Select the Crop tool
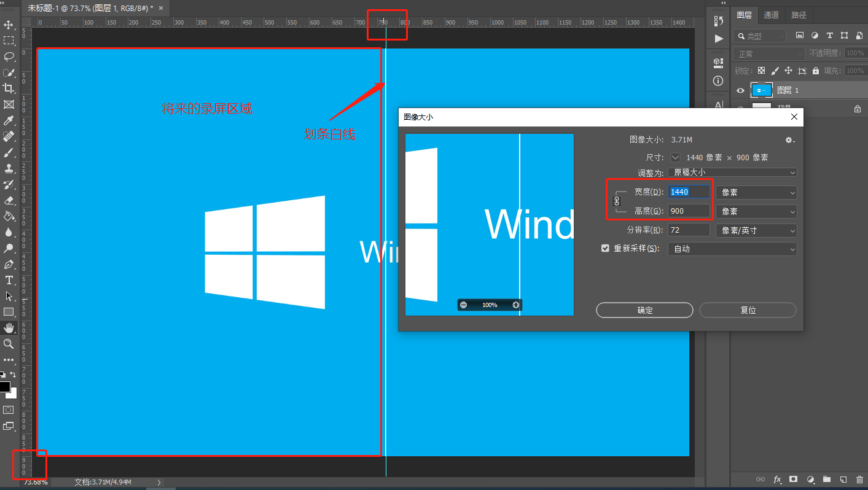This screenshot has width=868, height=490. coord(9,88)
